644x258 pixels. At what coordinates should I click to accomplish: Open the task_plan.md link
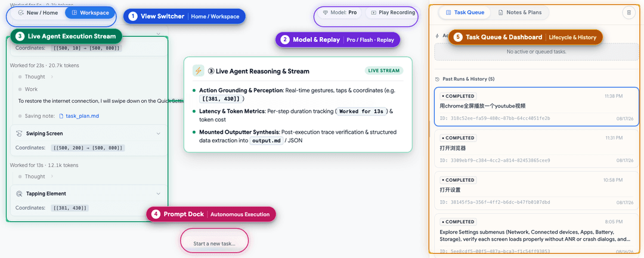click(82, 116)
